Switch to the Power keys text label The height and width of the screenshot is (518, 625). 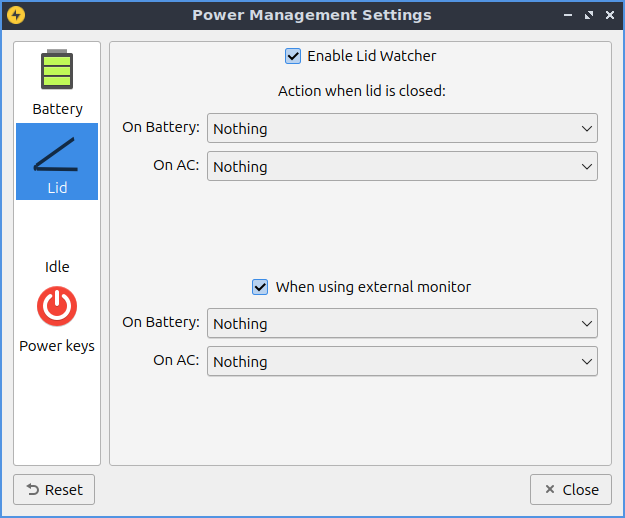[x=57, y=346]
